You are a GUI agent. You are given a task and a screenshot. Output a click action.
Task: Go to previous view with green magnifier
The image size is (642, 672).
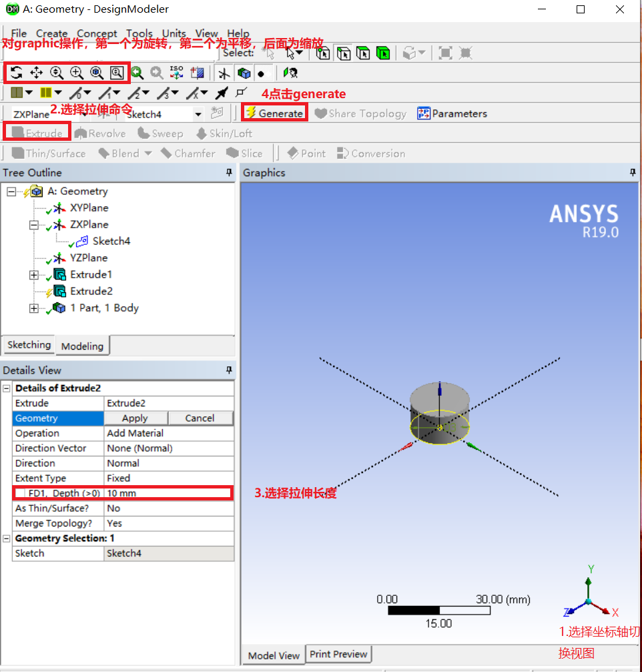[x=137, y=73]
